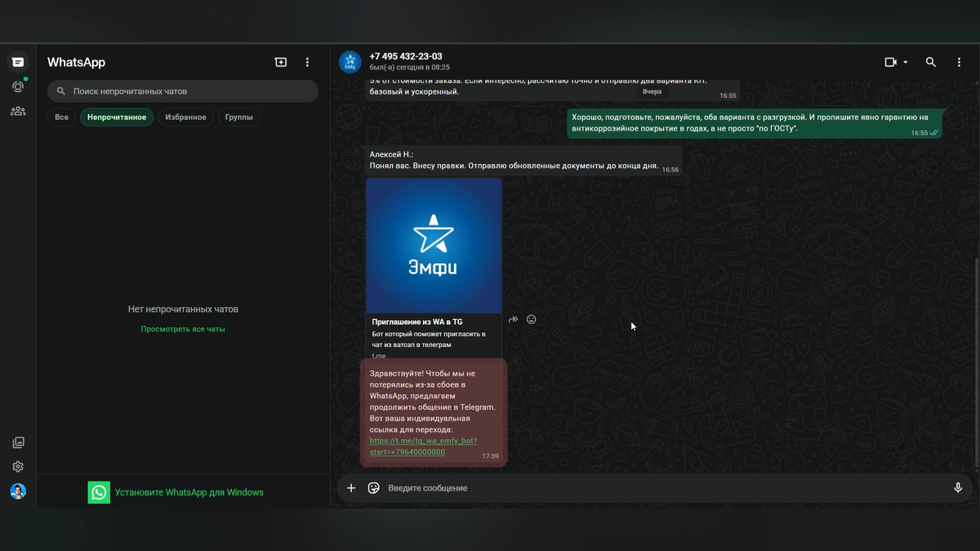Open the contact avatar in the chat header
Image resolution: width=980 pixels, height=551 pixels.
click(350, 62)
